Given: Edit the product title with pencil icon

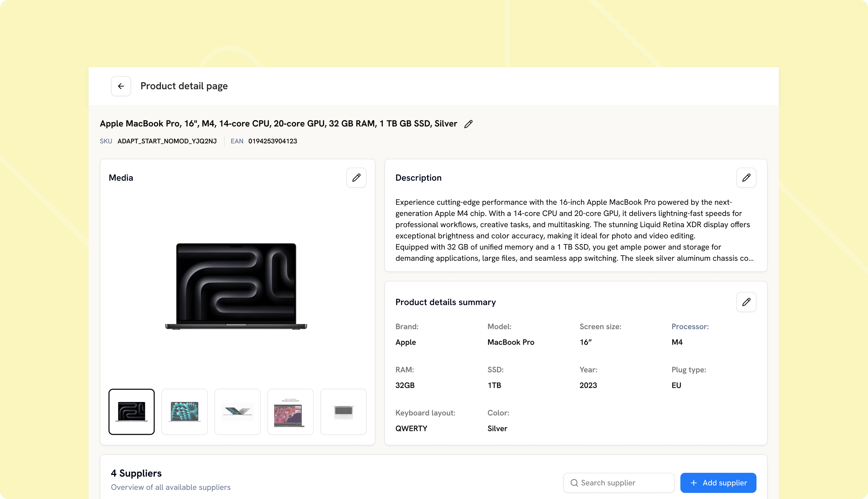Looking at the screenshot, I should click(468, 124).
